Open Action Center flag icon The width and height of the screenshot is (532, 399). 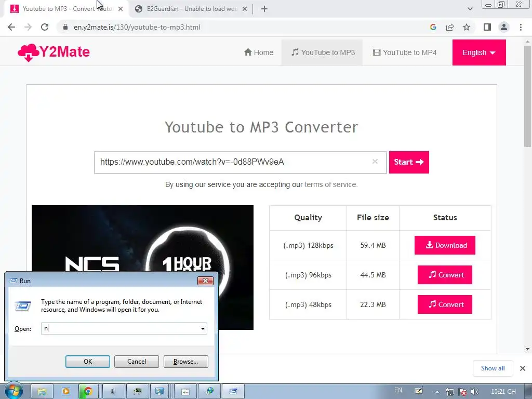click(462, 392)
